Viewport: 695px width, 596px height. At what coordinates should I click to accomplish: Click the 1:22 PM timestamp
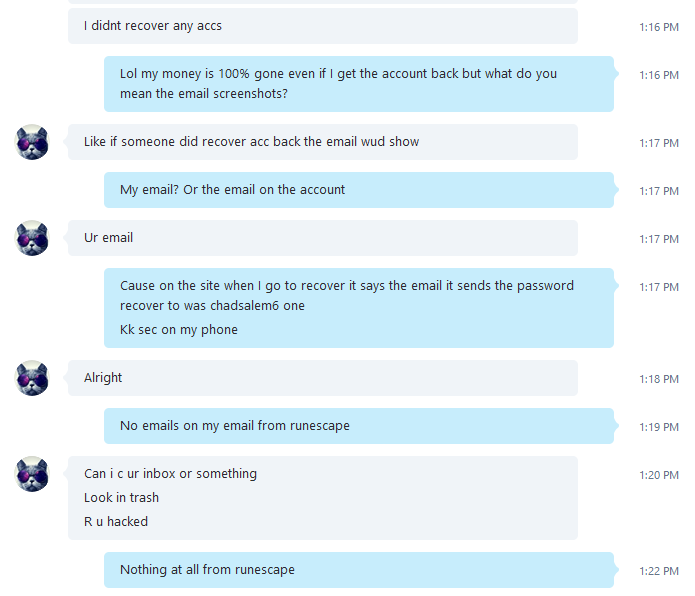pyautogui.click(x=659, y=571)
